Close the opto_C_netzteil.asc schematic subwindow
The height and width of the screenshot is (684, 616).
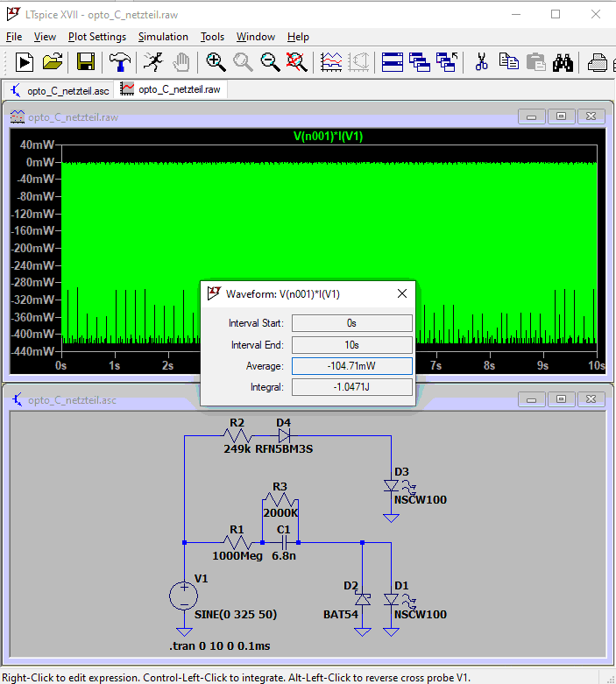pyautogui.click(x=591, y=399)
